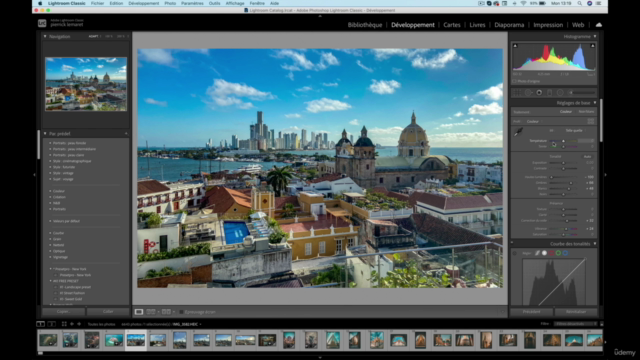This screenshot has height=360, width=640.
Task: Select the red eye correction tool
Action: (x=539, y=93)
